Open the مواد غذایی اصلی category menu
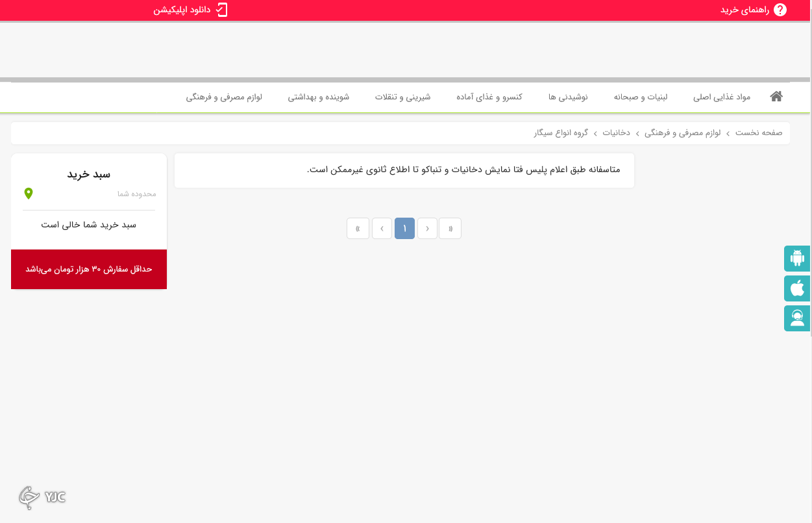Screen dimensions: 812x523 click(723, 96)
